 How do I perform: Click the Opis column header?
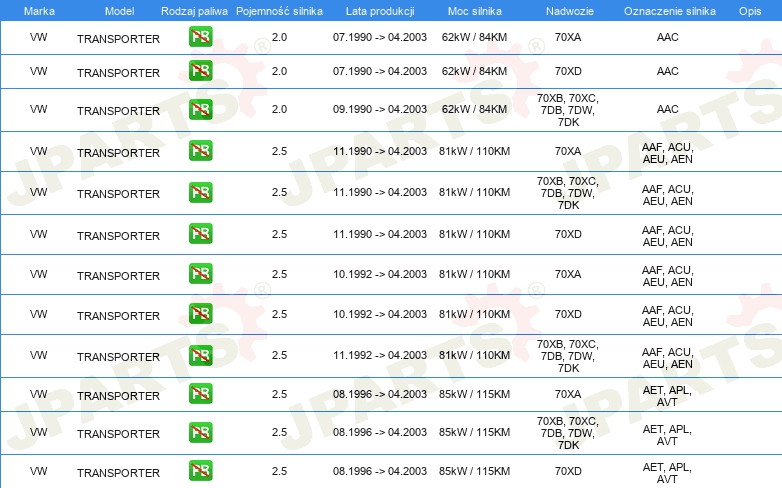point(750,11)
